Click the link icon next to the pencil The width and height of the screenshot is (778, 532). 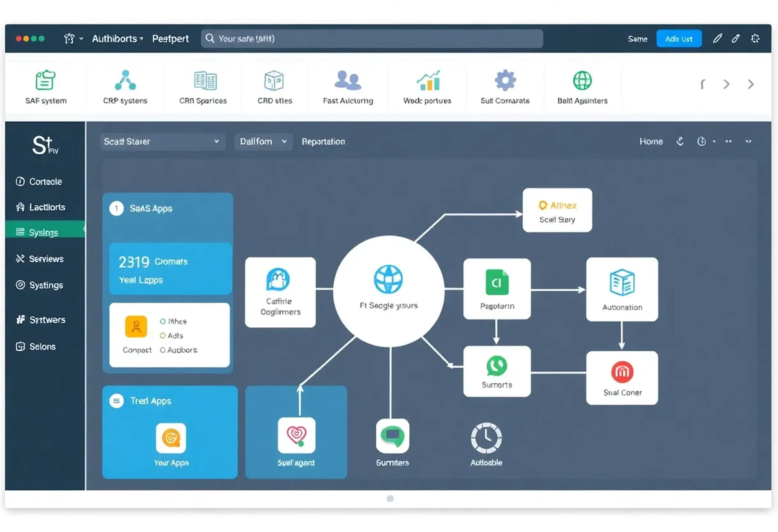point(736,38)
